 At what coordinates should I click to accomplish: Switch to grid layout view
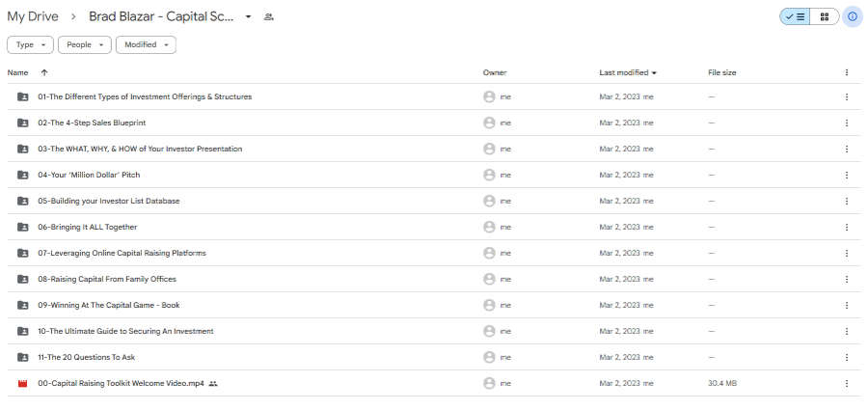click(x=824, y=16)
